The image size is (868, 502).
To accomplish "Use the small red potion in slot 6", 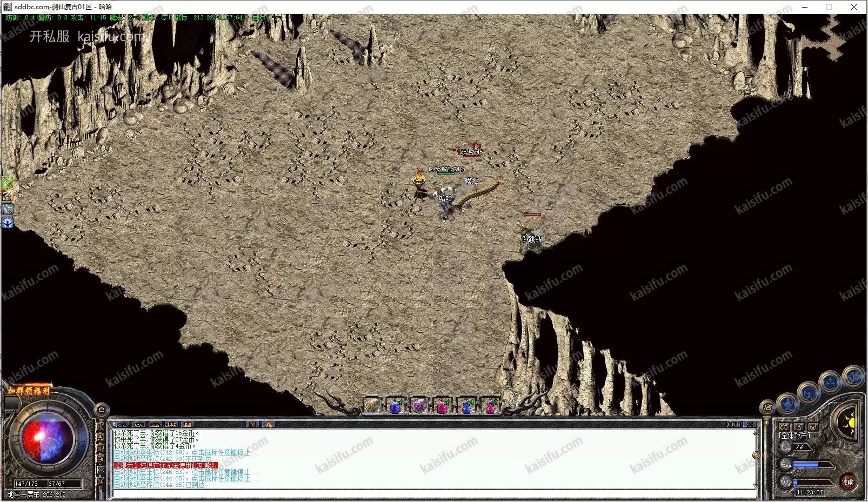I will click(x=490, y=405).
